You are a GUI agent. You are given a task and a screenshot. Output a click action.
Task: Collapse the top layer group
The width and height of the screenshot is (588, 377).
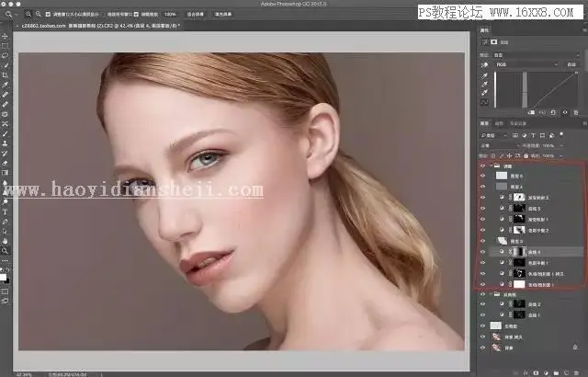(x=491, y=166)
